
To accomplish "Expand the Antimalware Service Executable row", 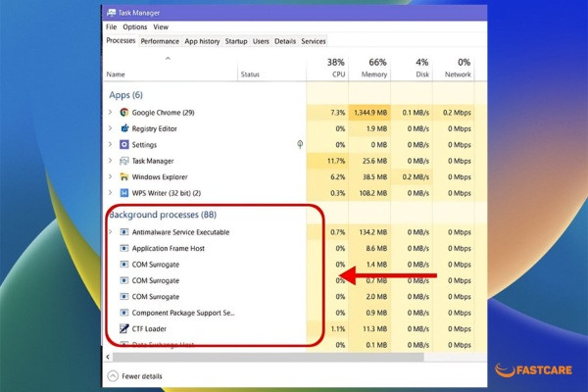I will [x=110, y=232].
